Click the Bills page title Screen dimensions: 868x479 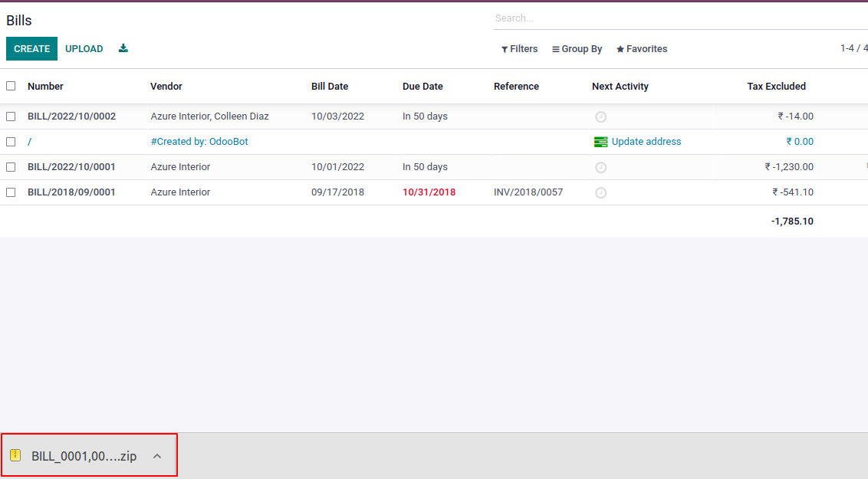click(x=19, y=21)
